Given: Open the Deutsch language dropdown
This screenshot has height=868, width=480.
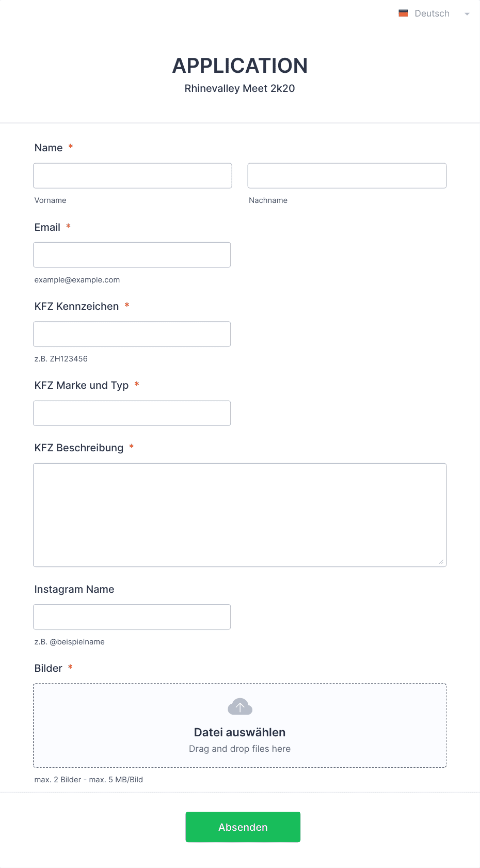Looking at the screenshot, I should tap(434, 13).
